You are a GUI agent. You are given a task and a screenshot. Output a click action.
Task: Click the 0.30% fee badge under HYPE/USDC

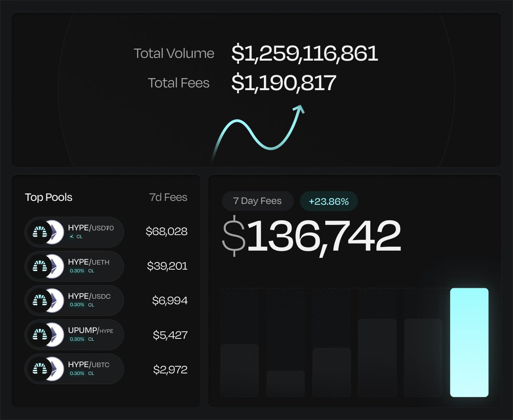point(77,305)
